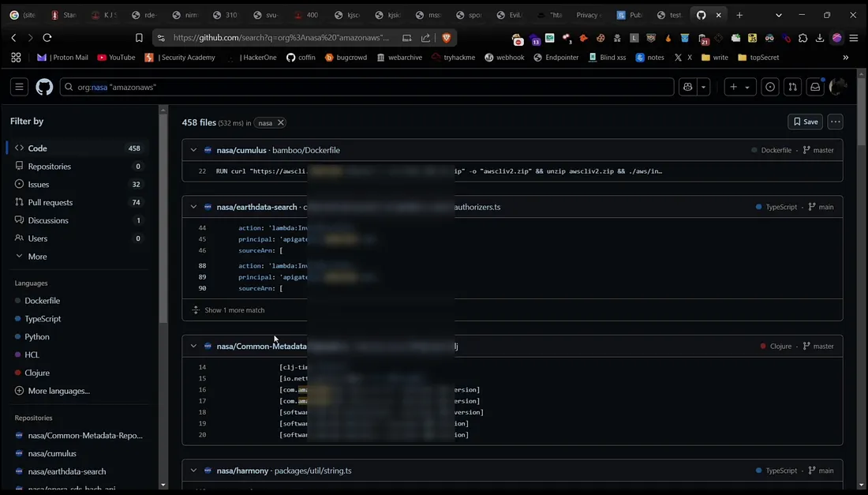Open Proton Mail bookmark
Screen dimensions: 868x495
click(62, 58)
